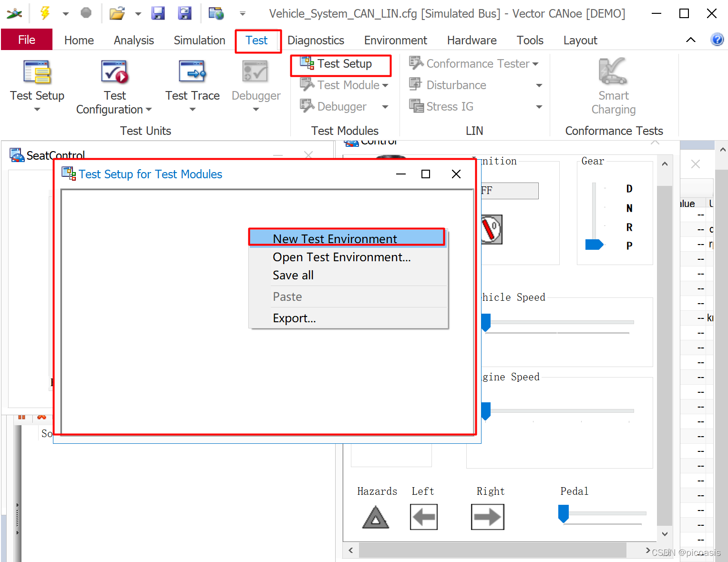Click the Test Units Test Setup icon
The image size is (728, 562).
[x=37, y=72]
